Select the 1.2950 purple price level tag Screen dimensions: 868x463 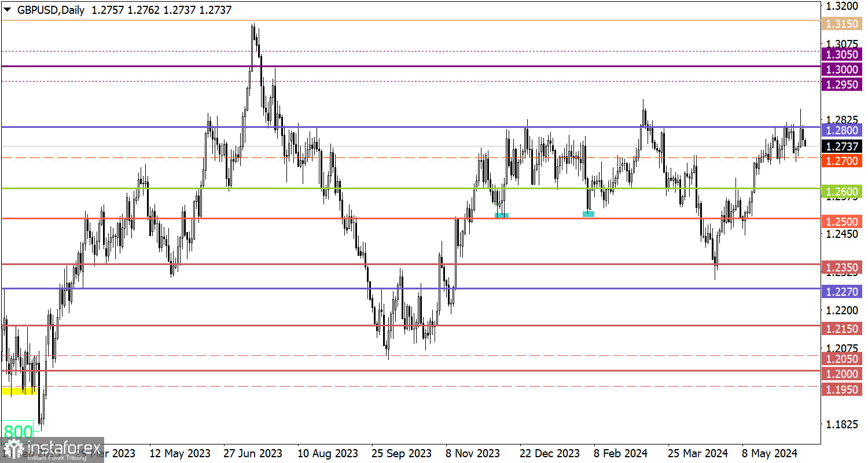842,84
